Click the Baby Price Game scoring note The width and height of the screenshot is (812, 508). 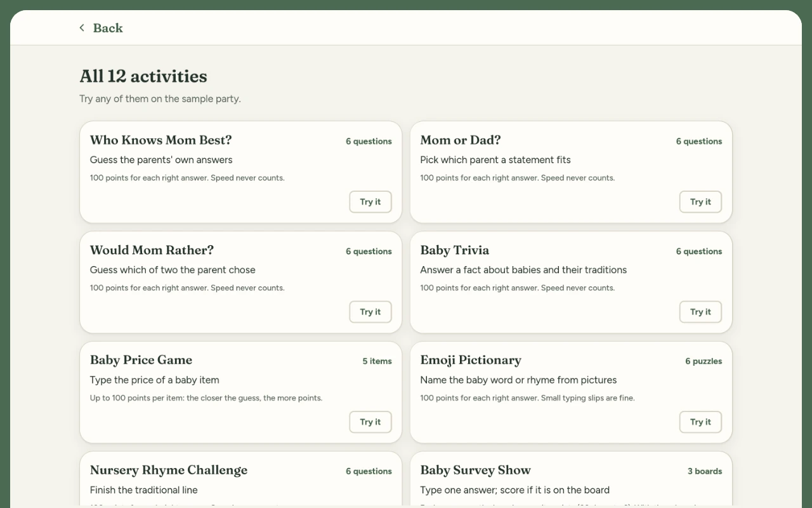[206, 398]
